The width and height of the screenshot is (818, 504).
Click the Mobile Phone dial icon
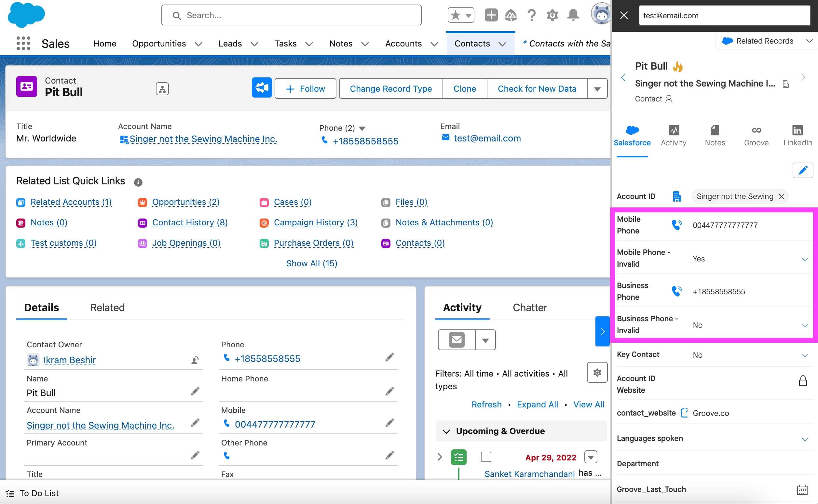click(676, 225)
